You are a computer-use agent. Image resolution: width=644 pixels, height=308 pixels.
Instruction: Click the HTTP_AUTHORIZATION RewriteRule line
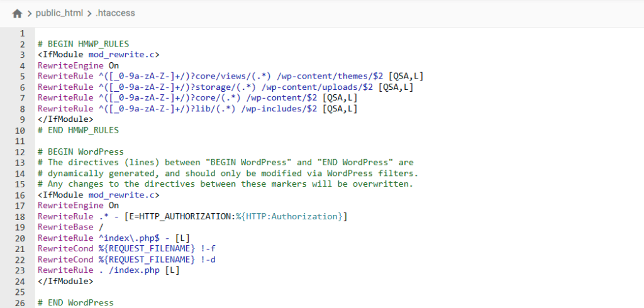point(192,216)
